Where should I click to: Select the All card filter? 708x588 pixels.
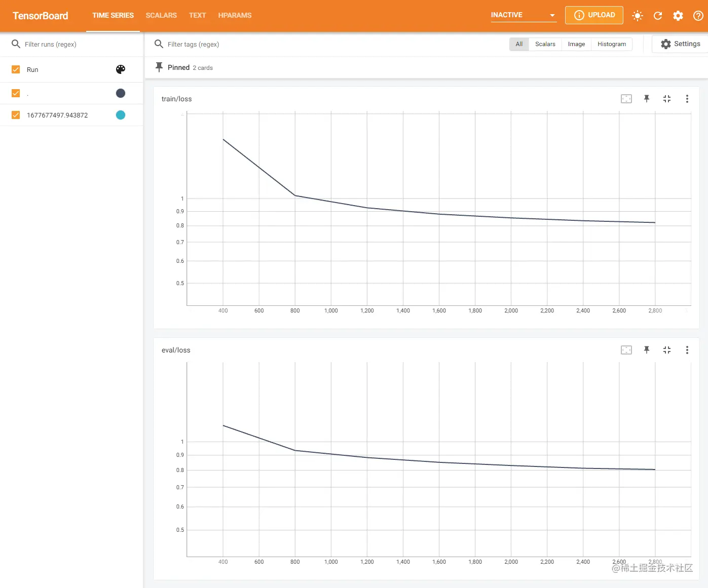519,44
